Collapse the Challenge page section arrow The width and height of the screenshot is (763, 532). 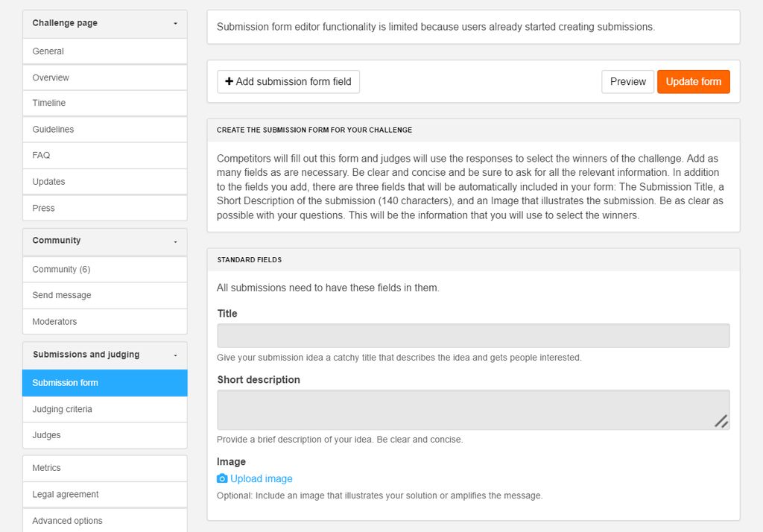(176, 23)
